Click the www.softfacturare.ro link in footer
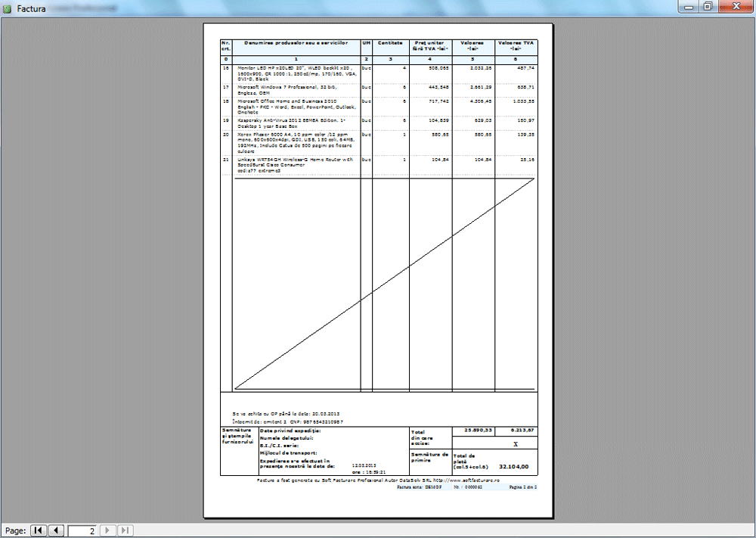The image size is (756, 538). 503,480
